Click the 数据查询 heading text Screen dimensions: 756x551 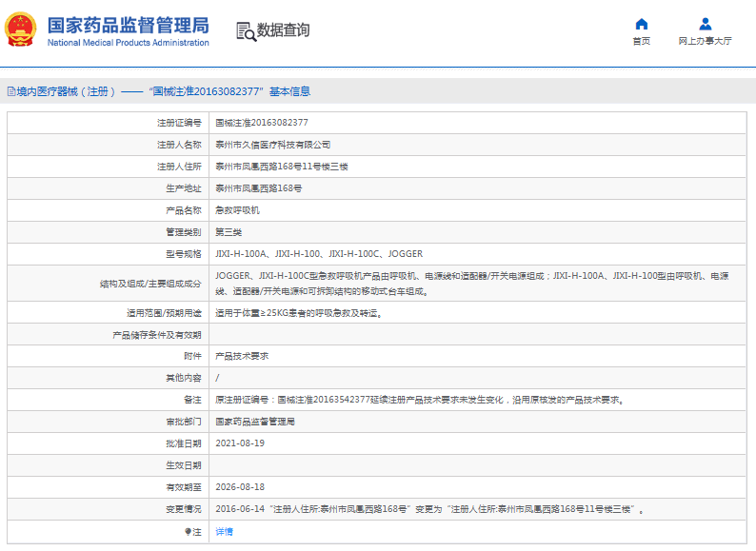click(283, 30)
